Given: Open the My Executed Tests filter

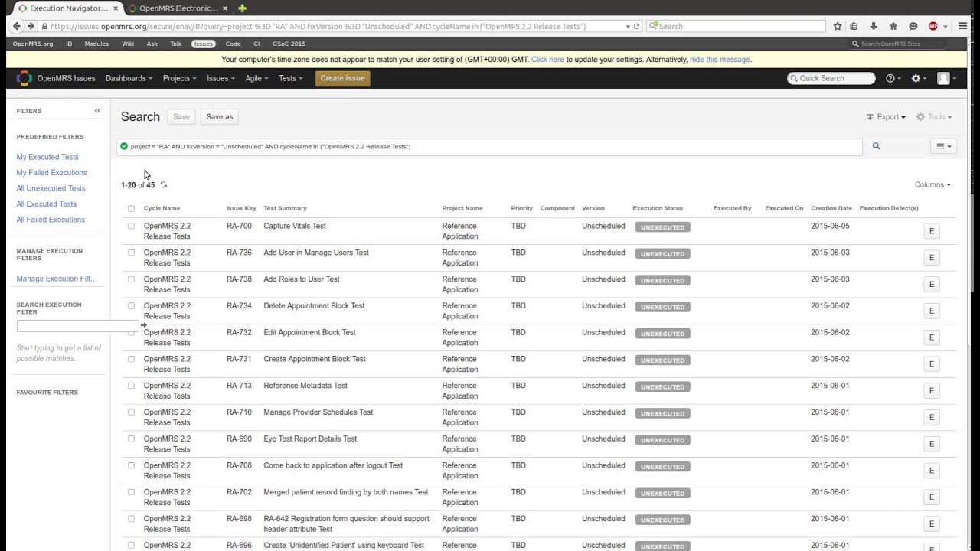Looking at the screenshot, I should coord(47,157).
